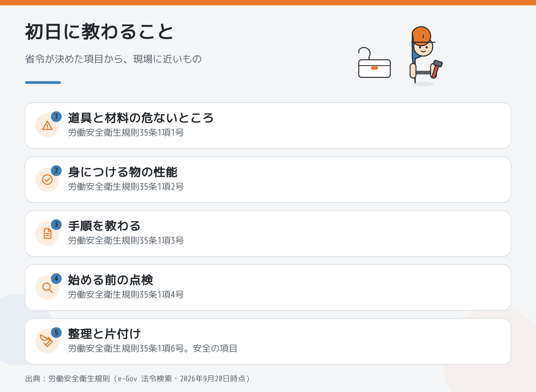
Task: Click the source footnote 出典：労働安全衛生規則
Action: pyautogui.click(x=138, y=379)
